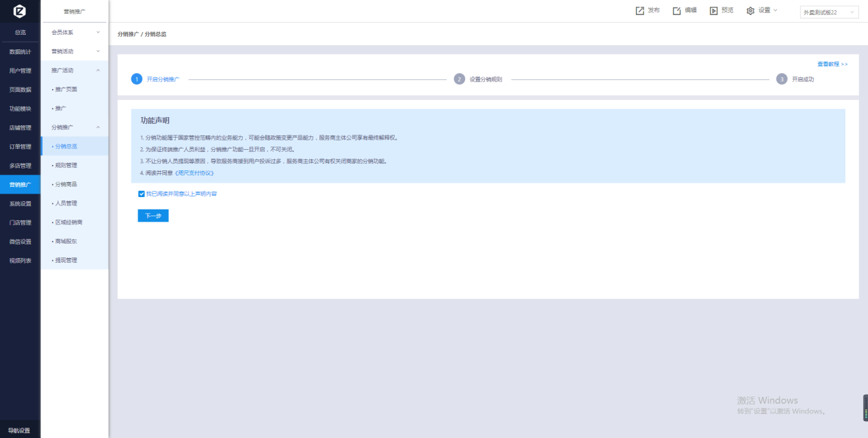Viewport: 868px width, 438px height.
Task: Select 数据统计 in the main sidebar
Action: (x=20, y=51)
